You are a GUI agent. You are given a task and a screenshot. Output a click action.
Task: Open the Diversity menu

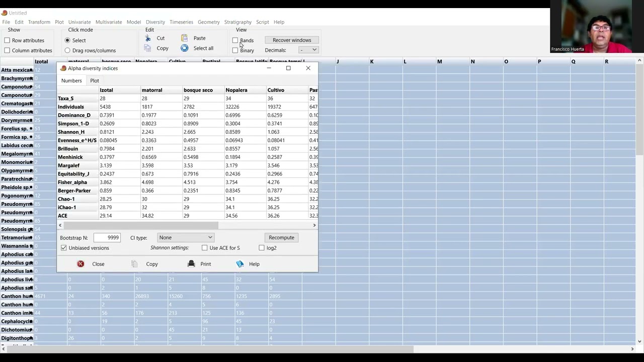click(x=155, y=22)
